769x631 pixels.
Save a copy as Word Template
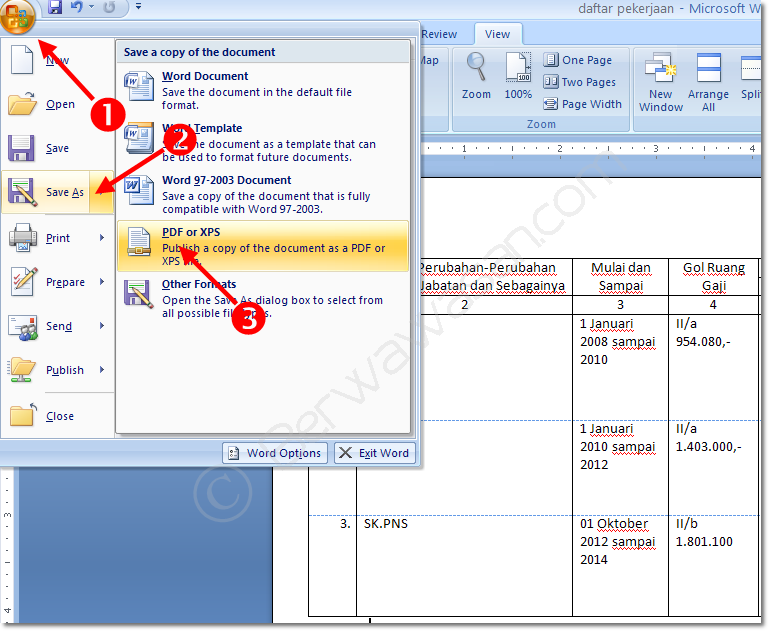pos(263,142)
